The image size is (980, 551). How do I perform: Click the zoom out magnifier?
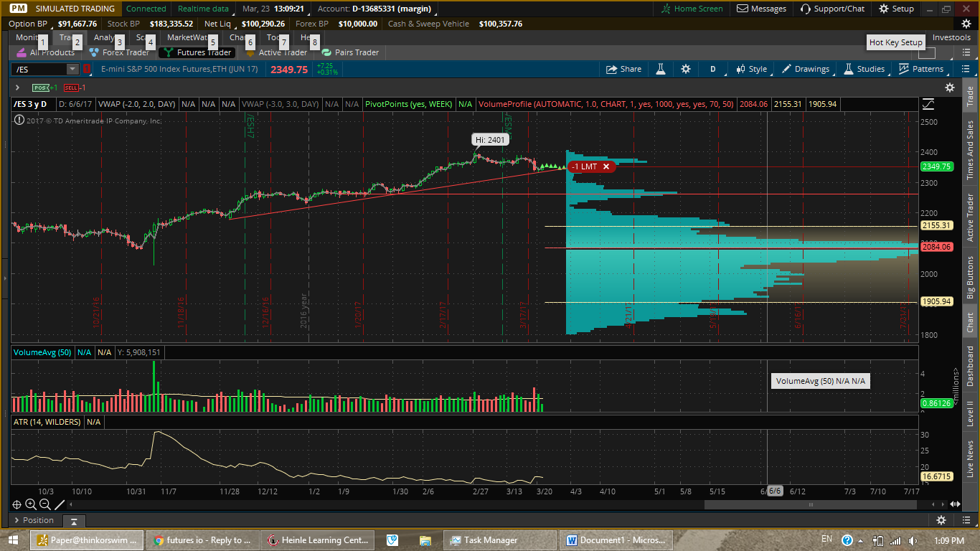[45, 504]
